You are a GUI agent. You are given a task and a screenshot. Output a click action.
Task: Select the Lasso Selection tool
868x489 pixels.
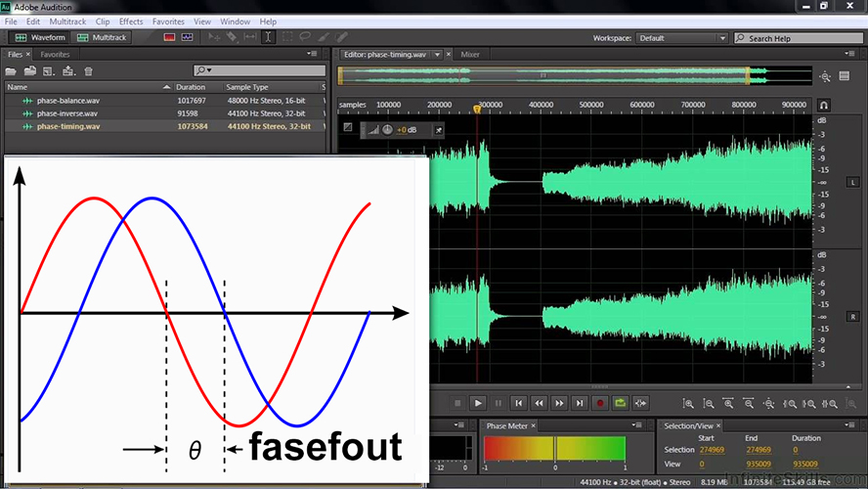tap(305, 38)
